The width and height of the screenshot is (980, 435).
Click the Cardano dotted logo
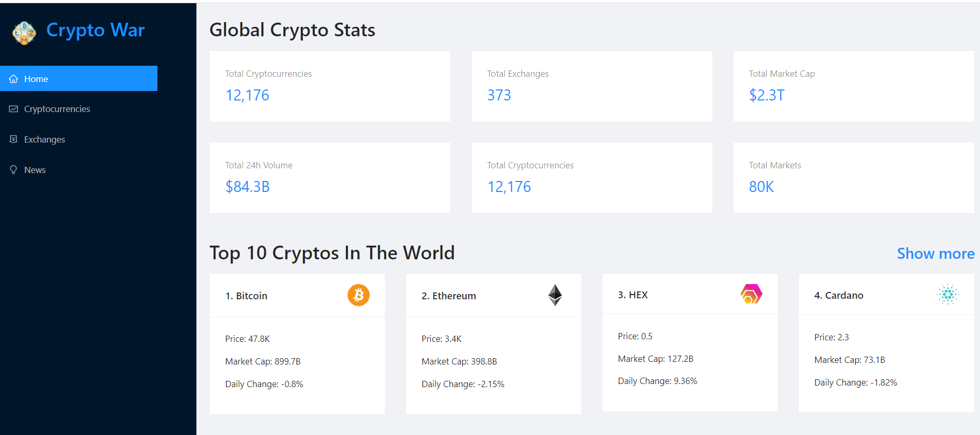(948, 295)
